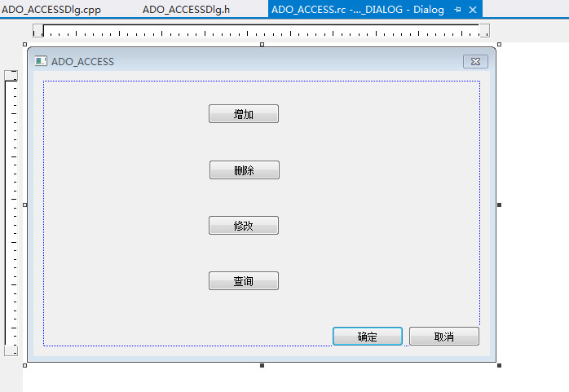Image resolution: width=569 pixels, height=392 pixels.
Task: Click the 删除 button
Action: (x=245, y=170)
